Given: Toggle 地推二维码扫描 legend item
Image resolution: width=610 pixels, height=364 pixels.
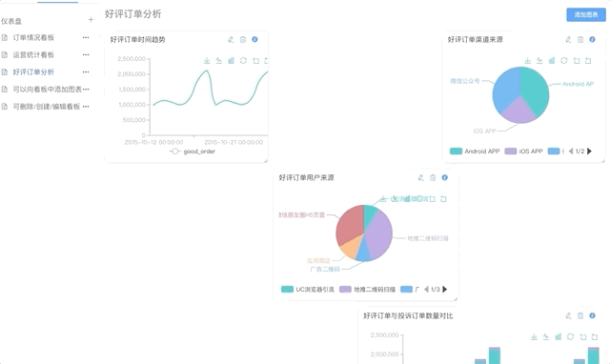Looking at the screenshot, I should click(367, 290).
